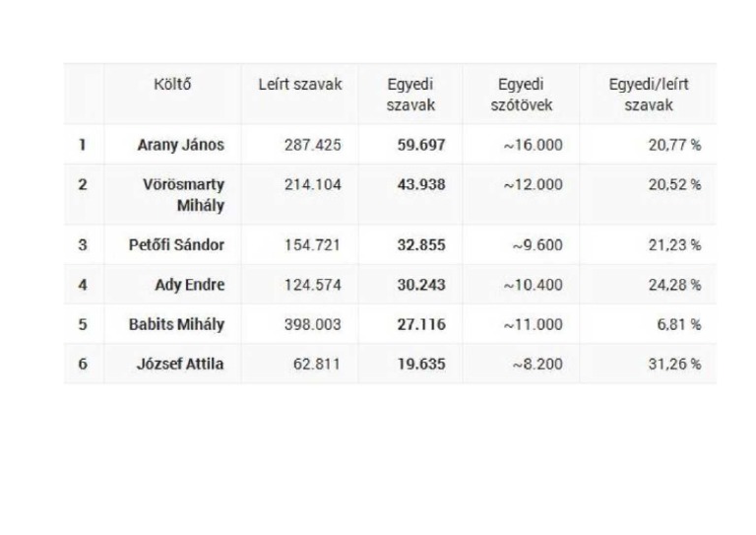Select the Arany János name cell
Image resolution: width=756 pixels, height=535 pixels.
(x=181, y=145)
